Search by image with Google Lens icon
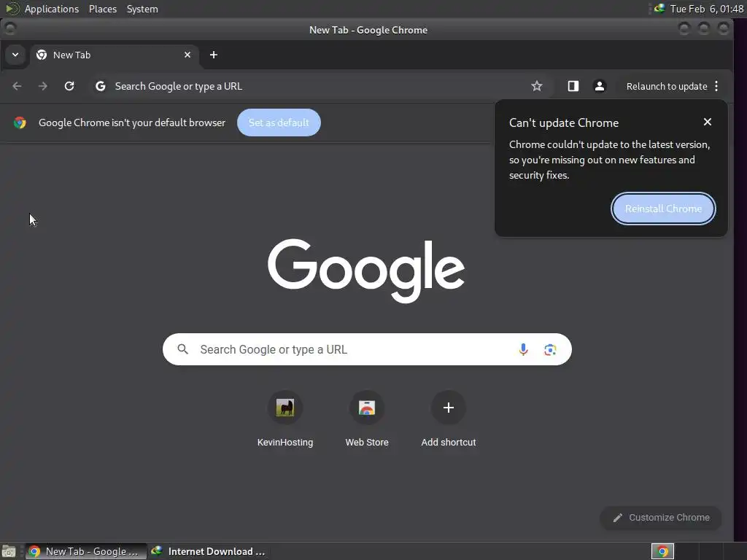 (x=550, y=349)
